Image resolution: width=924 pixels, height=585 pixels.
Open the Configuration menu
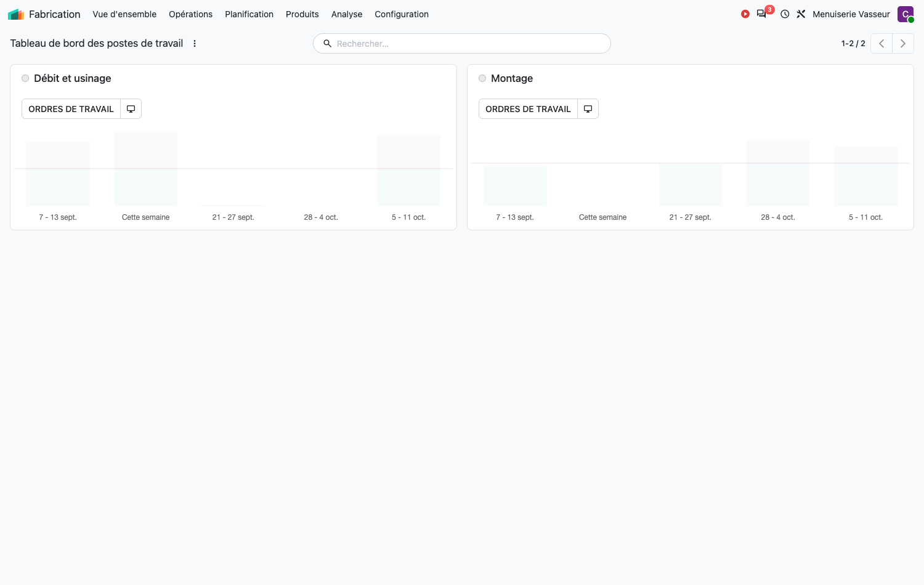[402, 14]
